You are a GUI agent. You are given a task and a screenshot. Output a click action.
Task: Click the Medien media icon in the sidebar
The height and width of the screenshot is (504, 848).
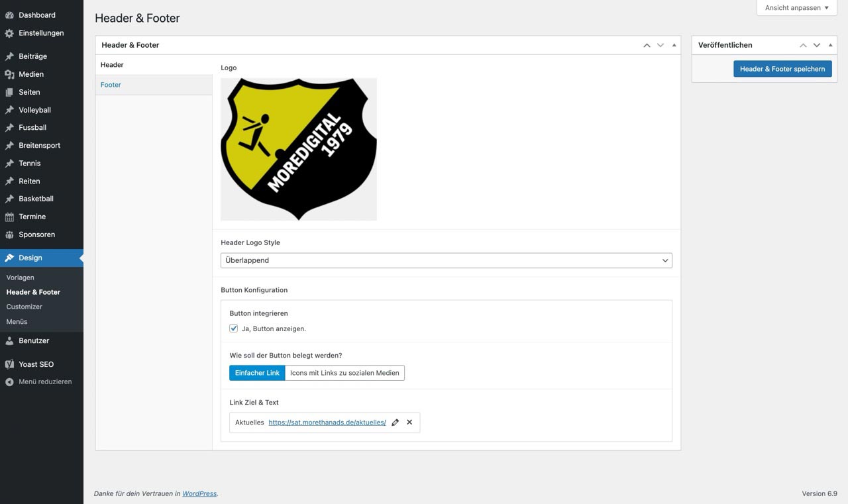coord(9,74)
